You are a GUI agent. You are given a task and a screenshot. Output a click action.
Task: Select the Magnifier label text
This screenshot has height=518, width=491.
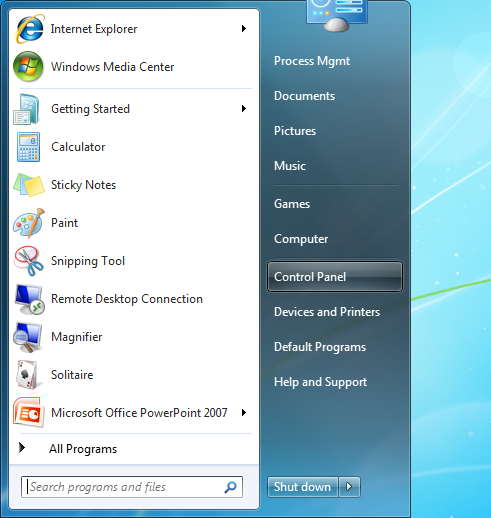77,337
